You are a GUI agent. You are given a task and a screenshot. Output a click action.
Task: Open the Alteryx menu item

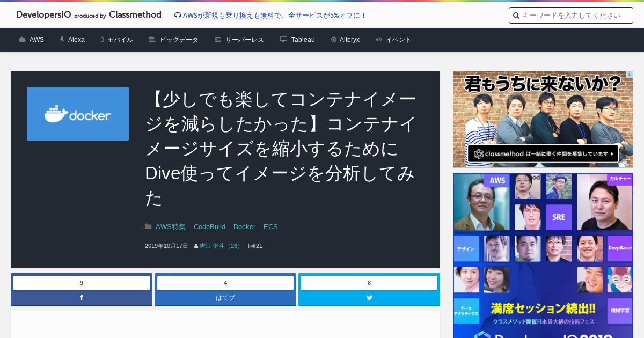tap(349, 40)
